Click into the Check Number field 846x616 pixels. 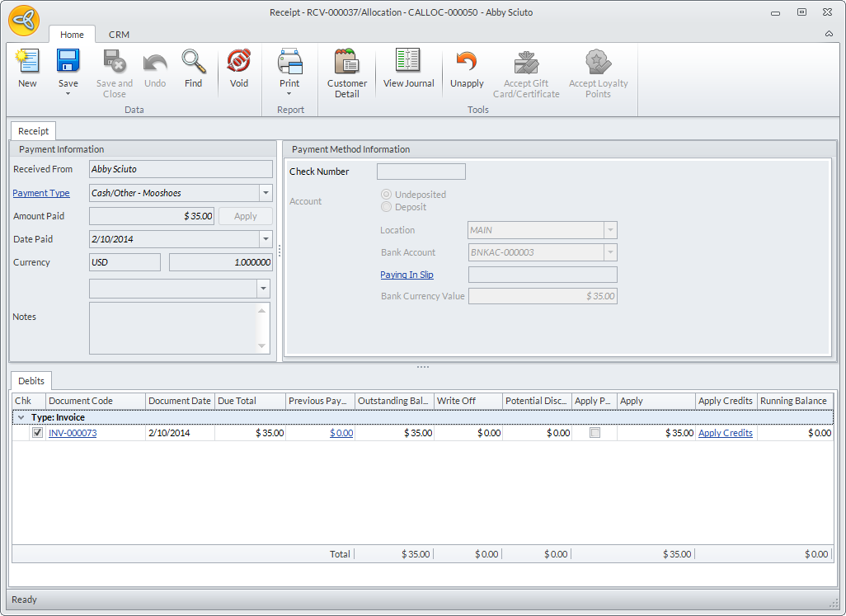421,172
